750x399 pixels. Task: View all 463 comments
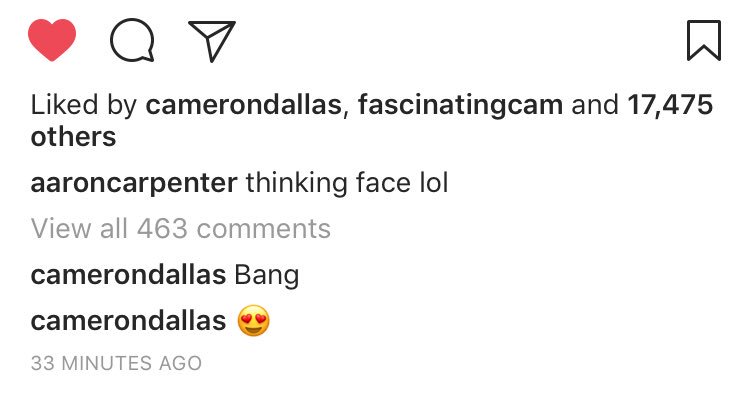(x=181, y=229)
